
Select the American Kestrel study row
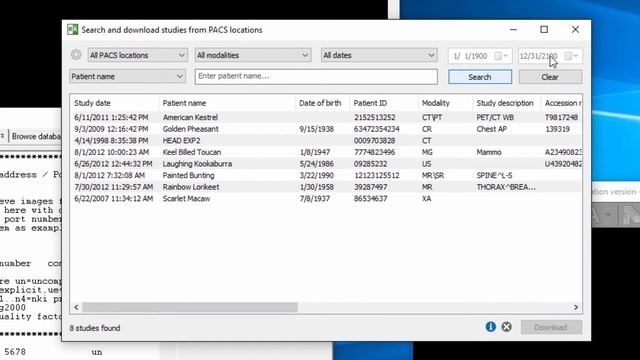click(x=326, y=117)
